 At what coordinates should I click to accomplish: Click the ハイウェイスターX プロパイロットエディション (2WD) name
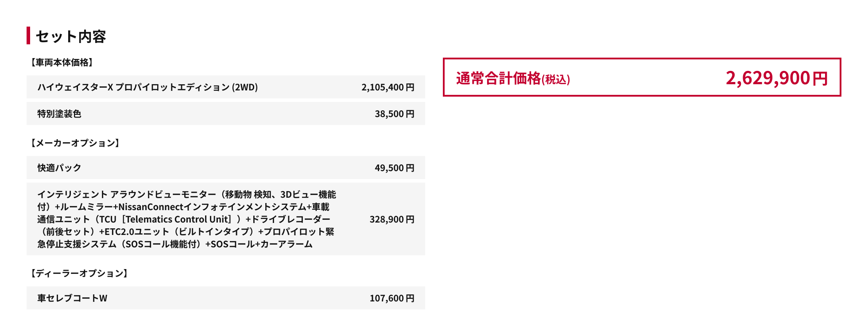(x=147, y=87)
